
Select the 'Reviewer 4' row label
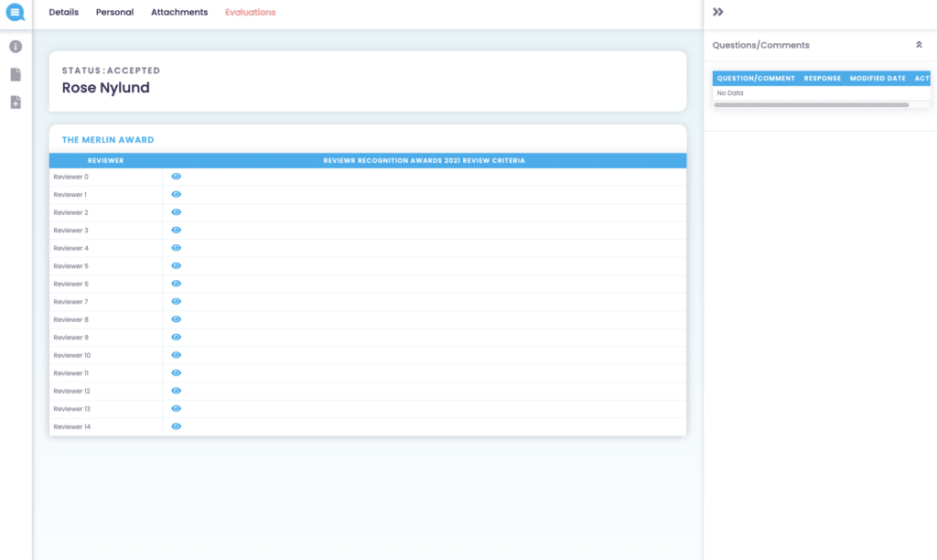point(71,249)
